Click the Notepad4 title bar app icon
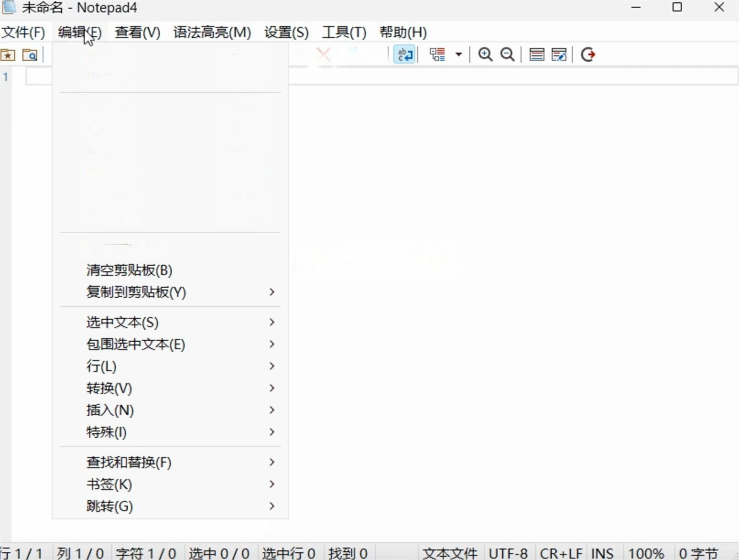The image size is (739, 560). point(10,7)
